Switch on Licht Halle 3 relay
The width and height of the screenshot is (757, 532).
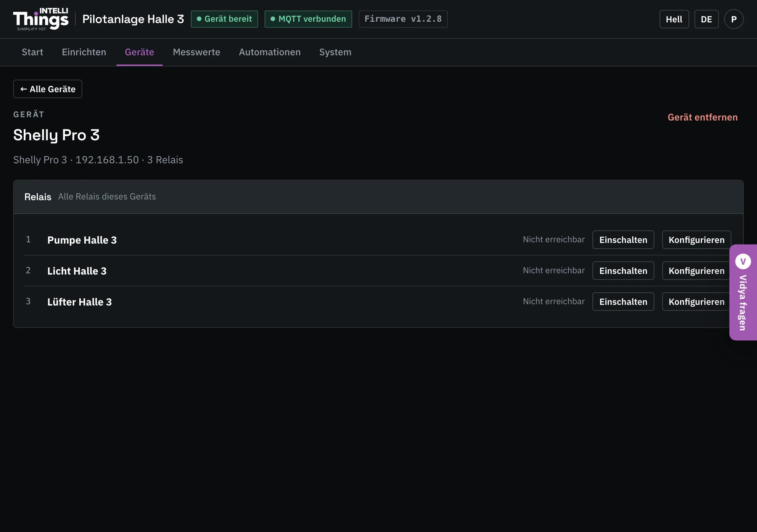point(623,271)
